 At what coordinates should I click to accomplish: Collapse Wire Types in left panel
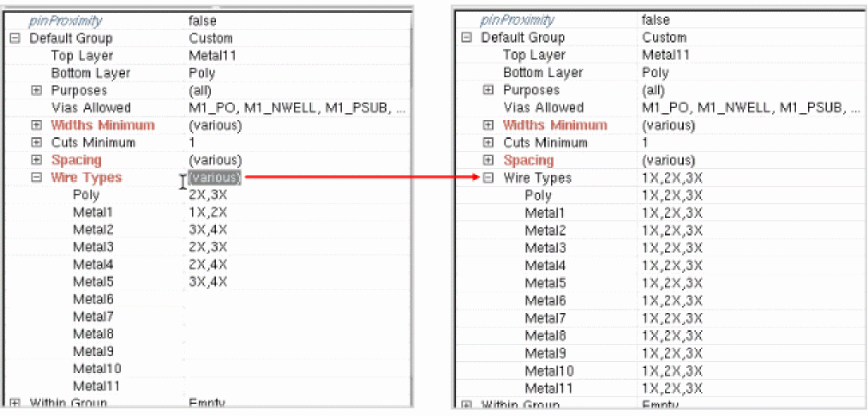[x=37, y=178]
